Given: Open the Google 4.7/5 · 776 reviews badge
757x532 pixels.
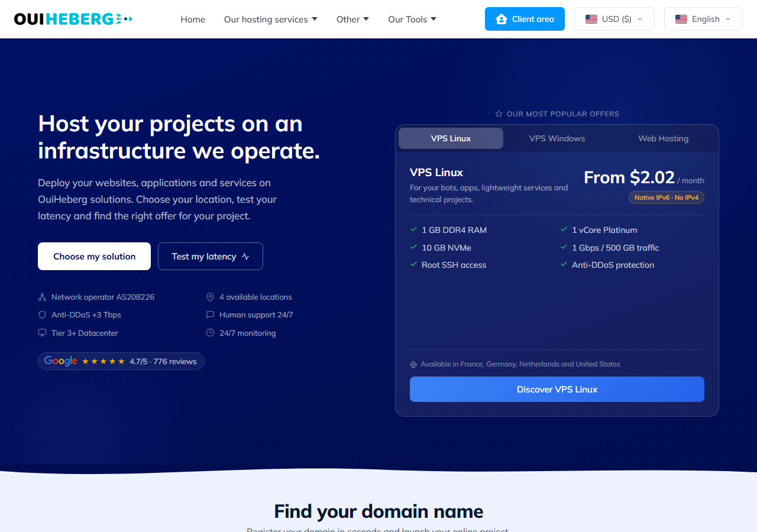Looking at the screenshot, I should (121, 361).
